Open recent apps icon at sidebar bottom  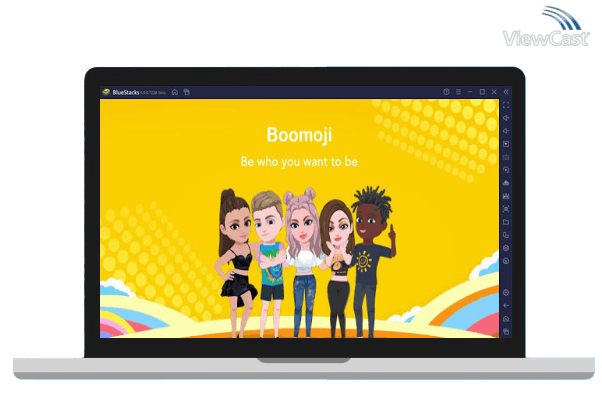pos(506,331)
